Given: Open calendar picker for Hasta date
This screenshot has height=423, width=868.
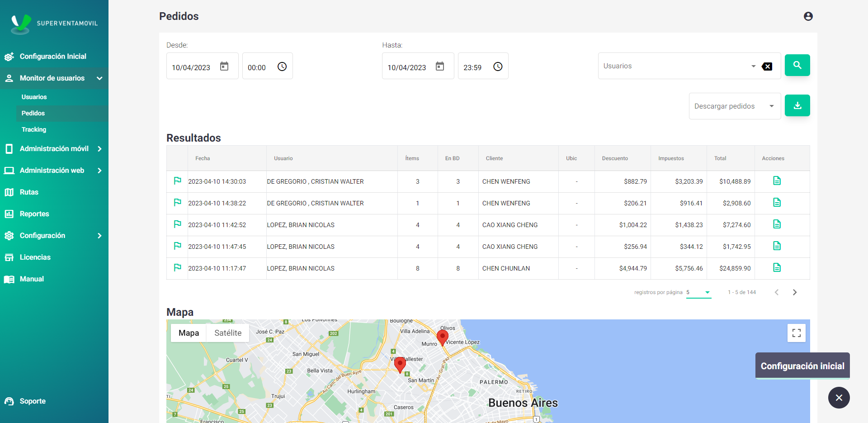Looking at the screenshot, I should [440, 67].
